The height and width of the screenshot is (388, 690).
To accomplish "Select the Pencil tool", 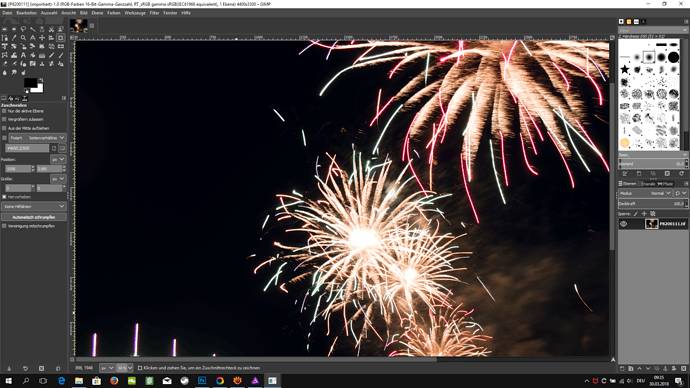I will 51,55.
